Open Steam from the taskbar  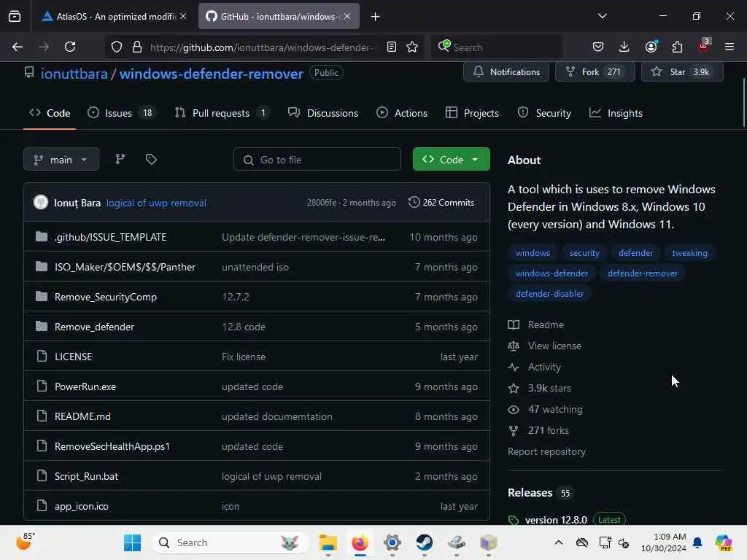pyautogui.click(x=424, y=542)
